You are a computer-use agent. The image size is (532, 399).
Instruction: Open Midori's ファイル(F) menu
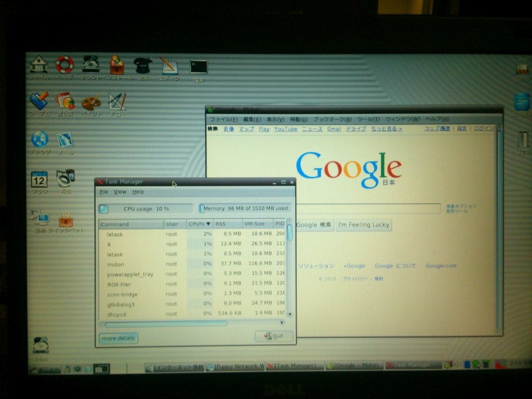pyautogui.click(x=223, y=119)
